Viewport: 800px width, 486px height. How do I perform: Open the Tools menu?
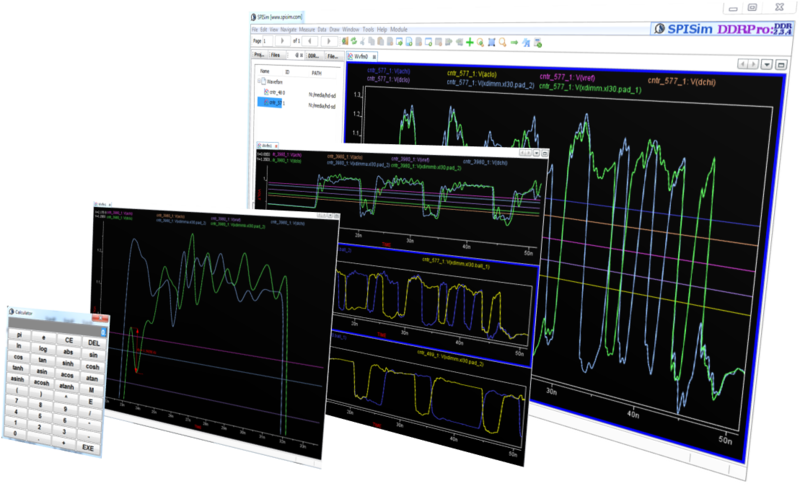tap(368, 30)
